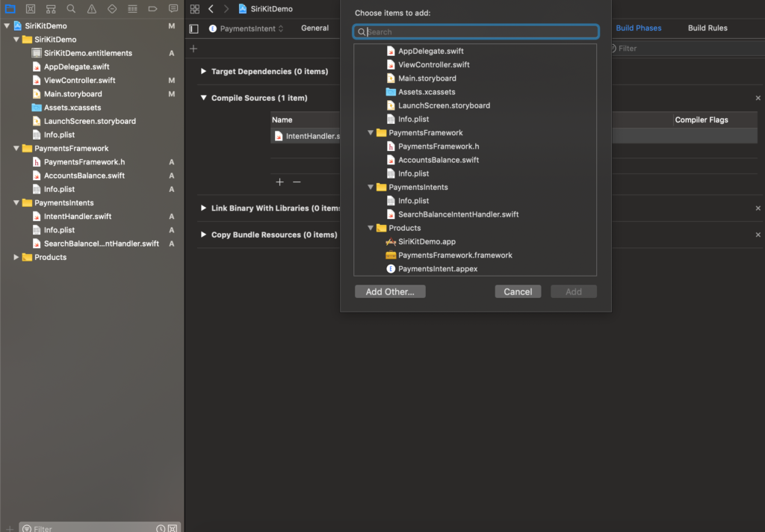765x532 pixels.
Task: Open the Breakpoint navigator icon
Action: coord(153,9)
